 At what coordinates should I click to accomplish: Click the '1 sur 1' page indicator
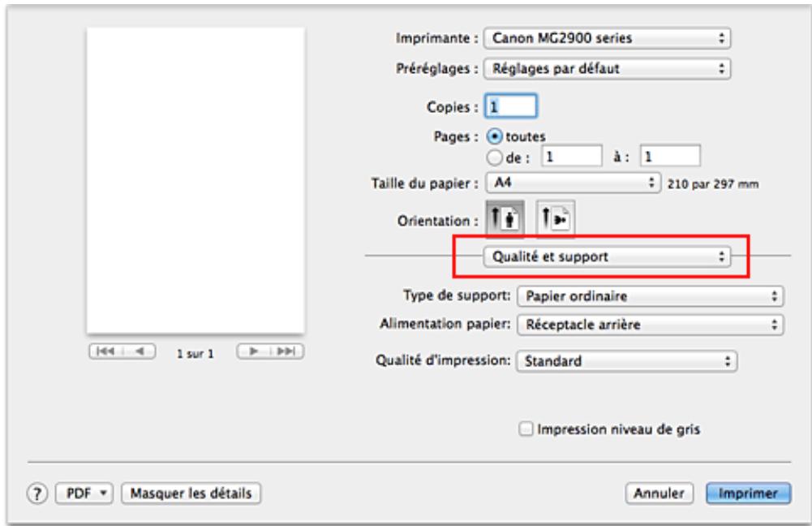[195, 354]
